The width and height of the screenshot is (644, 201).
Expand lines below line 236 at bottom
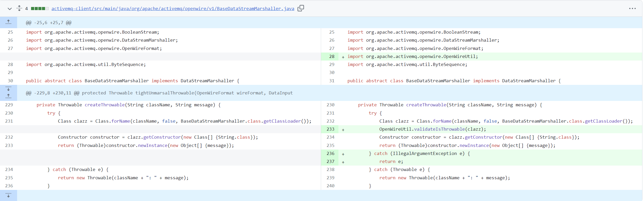point(9,195)
